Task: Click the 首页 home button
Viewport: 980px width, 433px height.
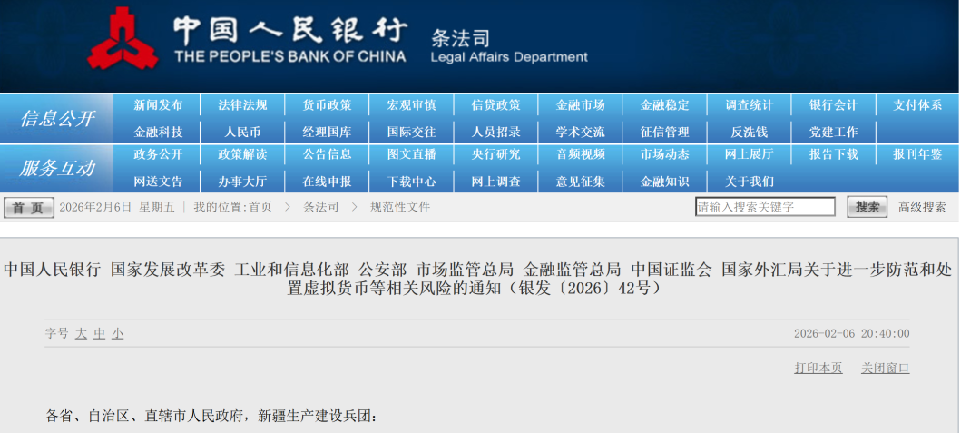Action: pyautogui.click(x=29, y=208)
